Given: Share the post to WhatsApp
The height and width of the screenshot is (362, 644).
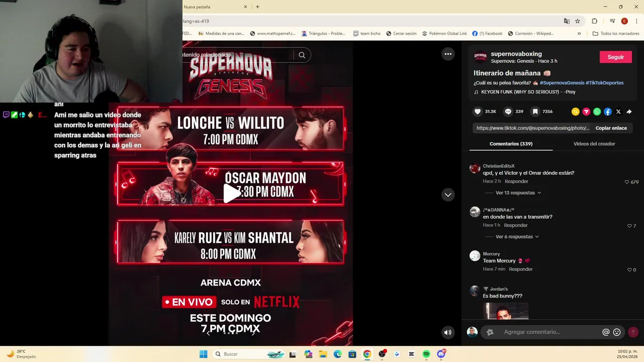Looking at the screenshot, I should (x=597, y=112).
